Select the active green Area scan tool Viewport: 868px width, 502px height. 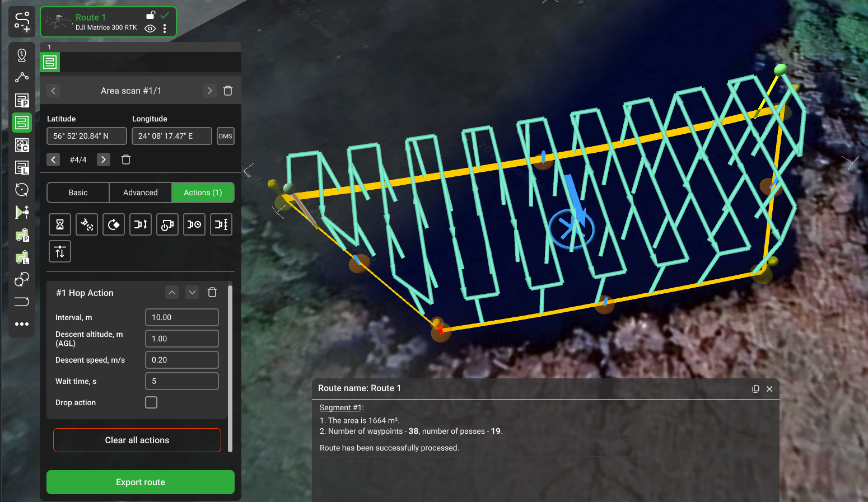[x=22, y=123]
